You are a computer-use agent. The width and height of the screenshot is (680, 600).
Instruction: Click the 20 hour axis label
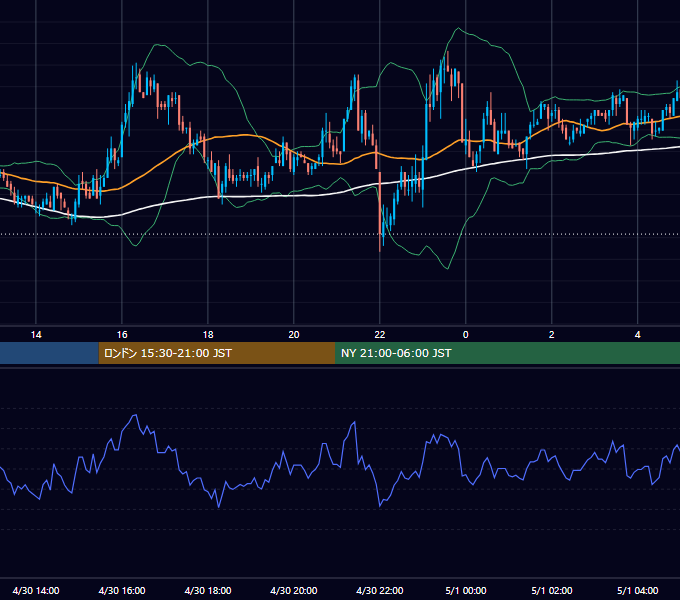point(294,335)
